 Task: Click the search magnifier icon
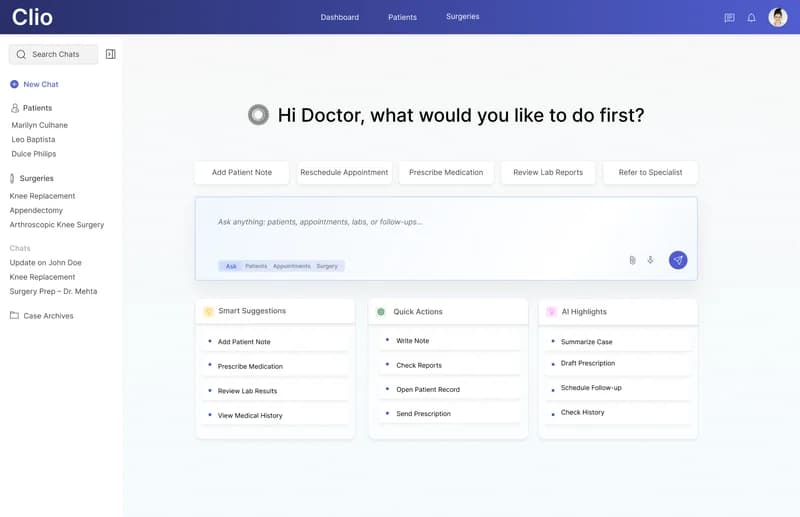pos(21,54)
